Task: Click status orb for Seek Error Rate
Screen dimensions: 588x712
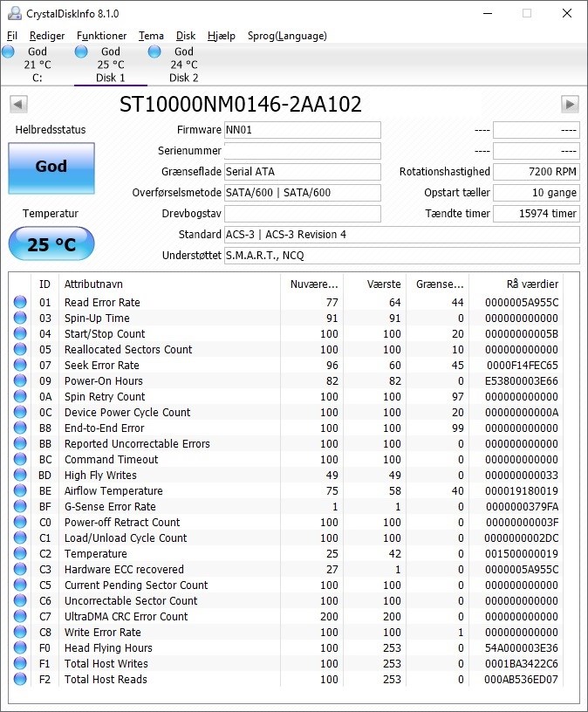Action: 20,365
